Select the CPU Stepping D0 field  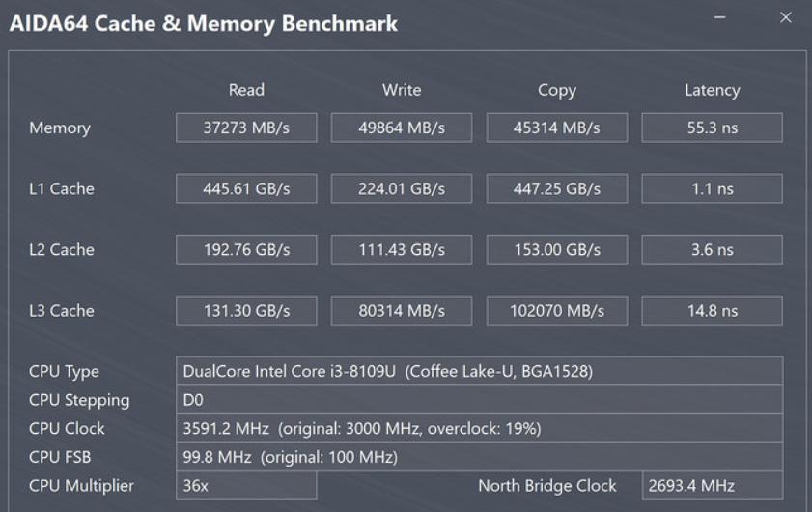point(479,400)
